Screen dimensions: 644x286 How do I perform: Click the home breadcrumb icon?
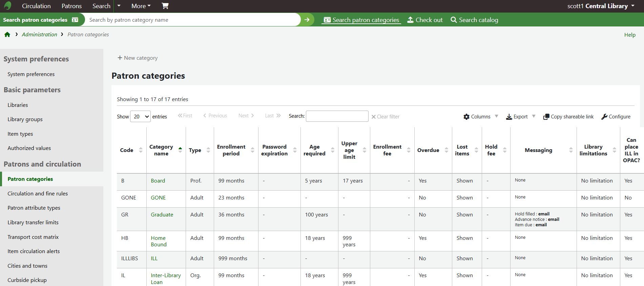point(7,35)
